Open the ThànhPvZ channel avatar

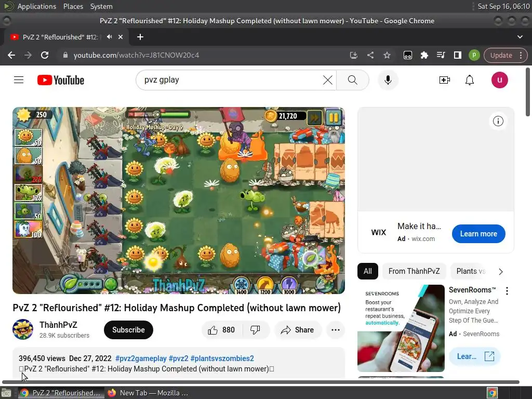[23, 329]
